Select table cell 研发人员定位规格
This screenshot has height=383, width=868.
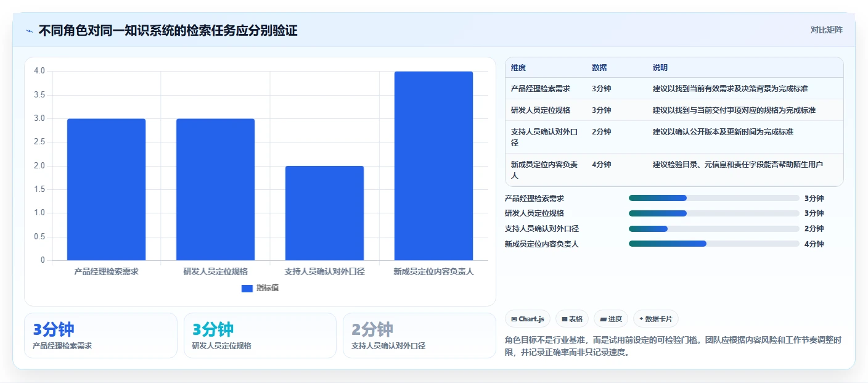[541, 110]
